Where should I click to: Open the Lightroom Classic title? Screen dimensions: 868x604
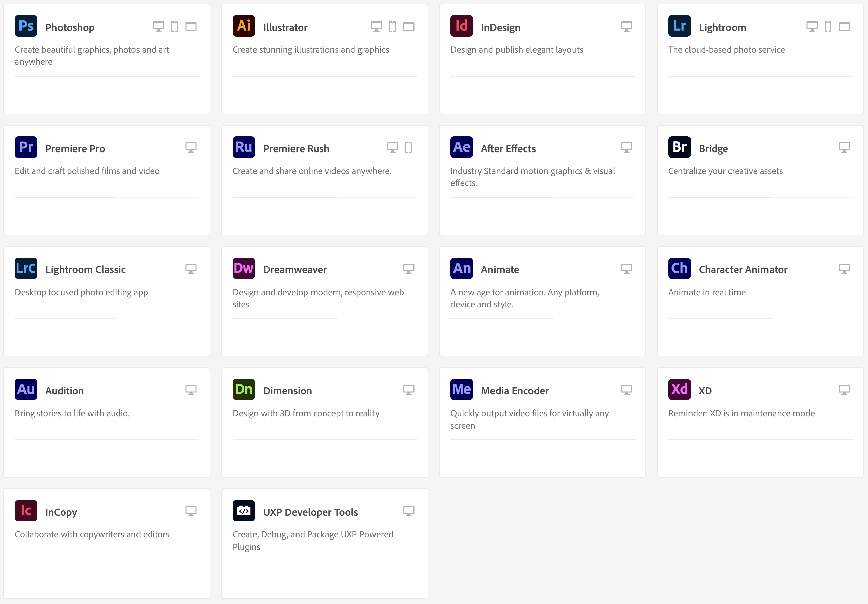click(x=85, y=270)
